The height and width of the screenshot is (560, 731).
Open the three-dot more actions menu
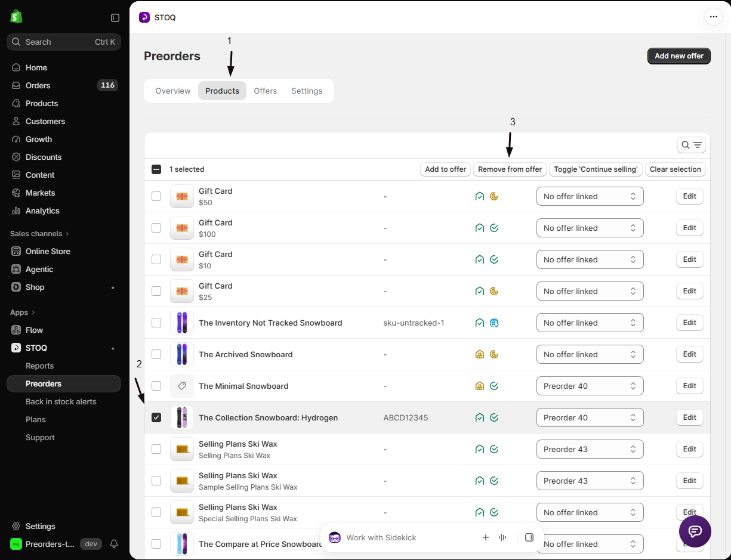(714, 17)
